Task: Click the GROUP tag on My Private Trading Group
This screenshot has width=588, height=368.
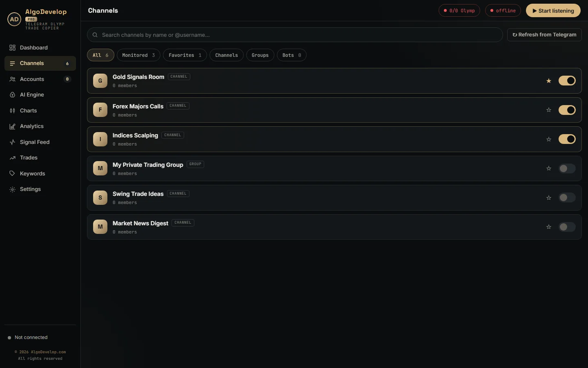Action: point(195,164)
